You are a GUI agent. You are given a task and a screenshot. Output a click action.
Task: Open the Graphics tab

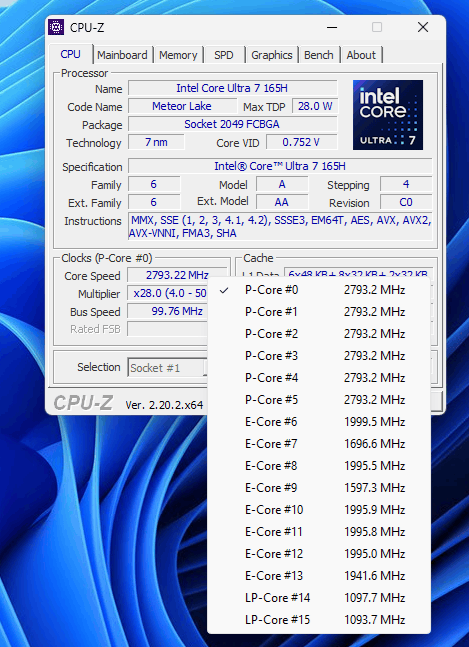(272, 55)
